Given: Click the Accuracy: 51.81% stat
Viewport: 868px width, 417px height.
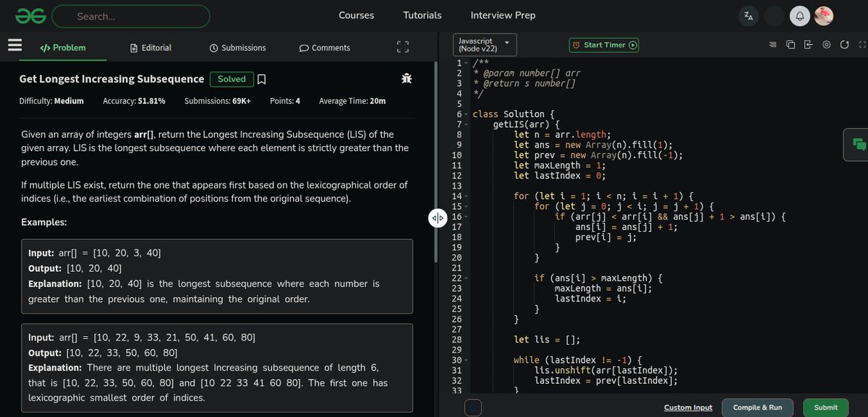Looking at the screenshot, I should click(134, 101).
